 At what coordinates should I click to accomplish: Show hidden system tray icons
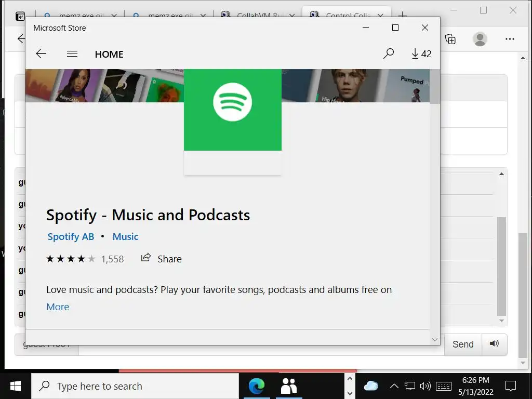[x=394, y=386]
